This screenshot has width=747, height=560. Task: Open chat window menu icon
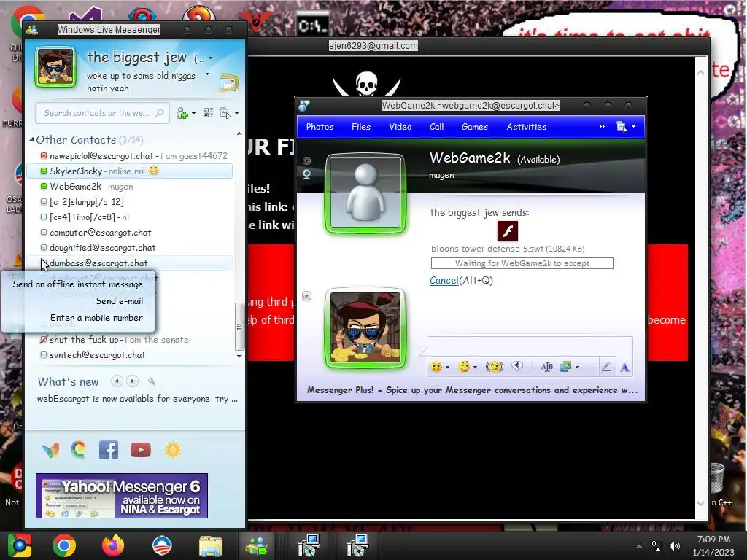(622, 127)
